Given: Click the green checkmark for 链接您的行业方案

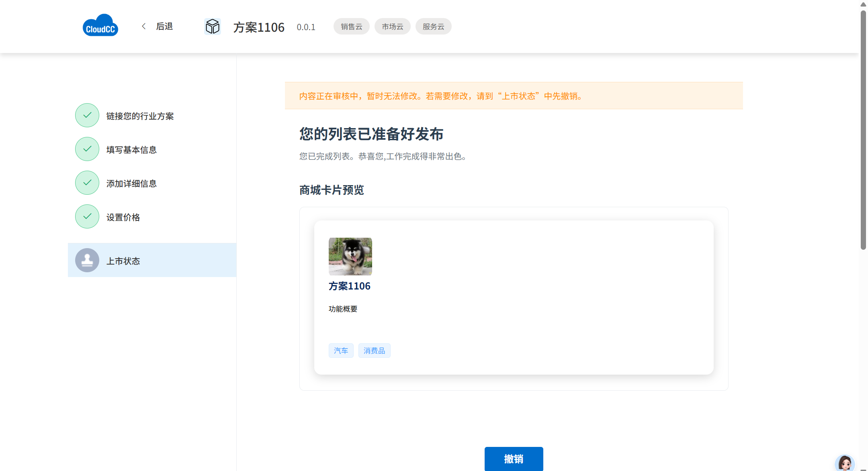Looking at the screenshot, I should click(x=87, y=116).
